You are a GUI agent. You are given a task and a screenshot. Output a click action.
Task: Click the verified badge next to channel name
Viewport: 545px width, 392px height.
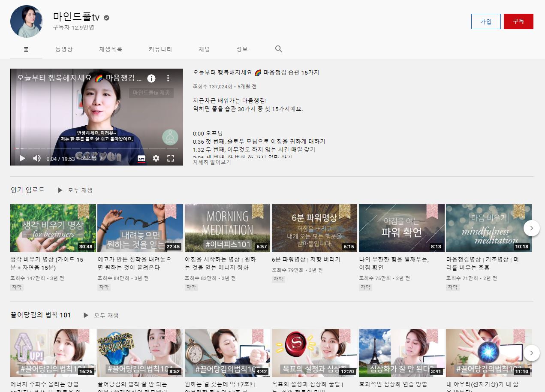107,18
